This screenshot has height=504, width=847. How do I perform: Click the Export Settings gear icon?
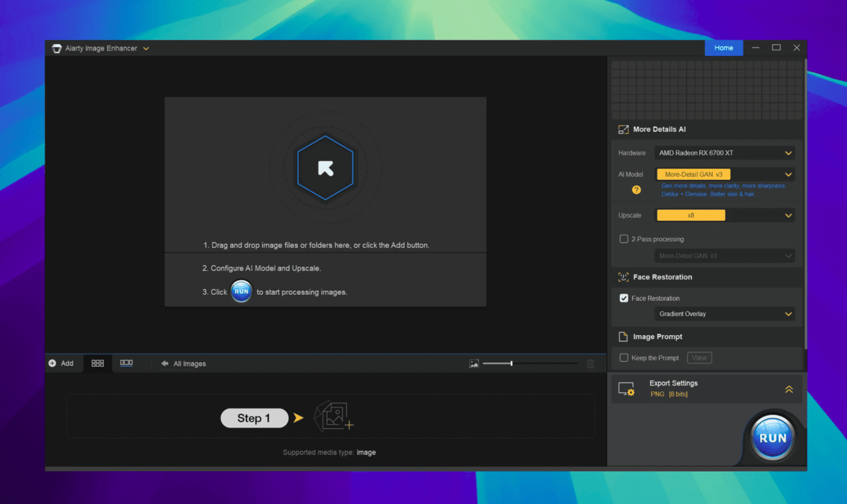coord(627,389)
